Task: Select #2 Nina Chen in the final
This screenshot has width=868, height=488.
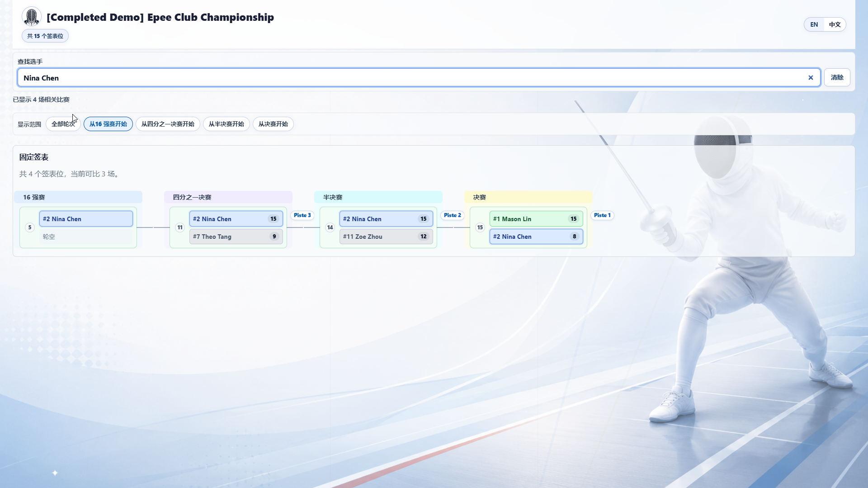Action: coord(536,237)
